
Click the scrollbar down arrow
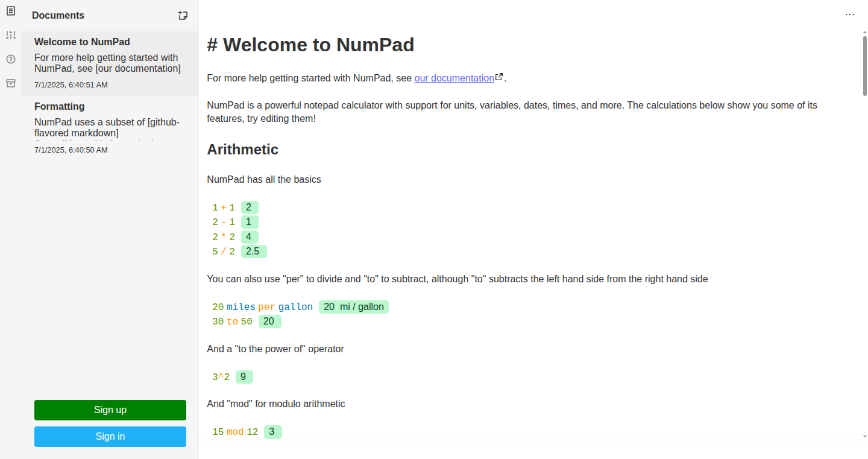pyautogui.click(x=864, y=435)
